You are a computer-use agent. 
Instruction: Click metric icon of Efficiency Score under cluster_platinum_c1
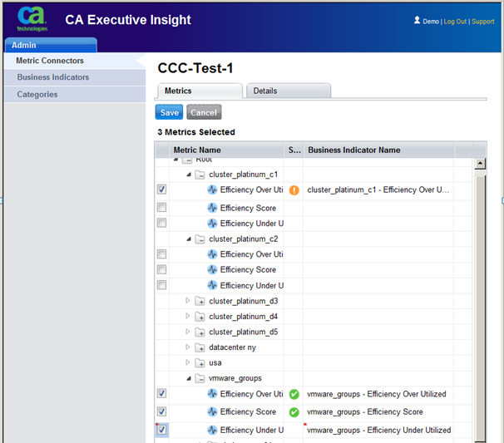pyautogui.click(x=212, y=208)
